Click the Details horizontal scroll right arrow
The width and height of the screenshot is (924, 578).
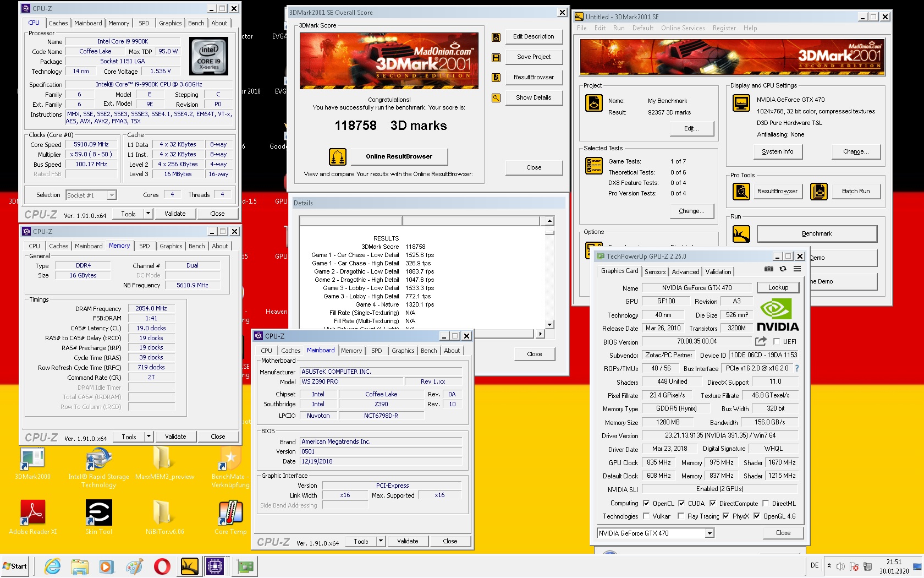540,334
